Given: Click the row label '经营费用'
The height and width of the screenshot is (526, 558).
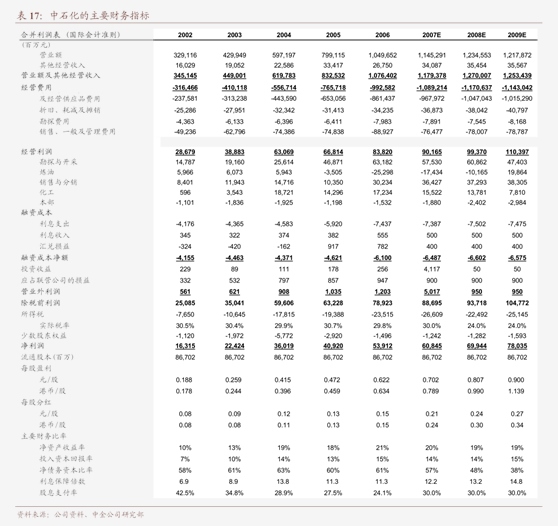Looking at the screenshot, I should (36, 88).
